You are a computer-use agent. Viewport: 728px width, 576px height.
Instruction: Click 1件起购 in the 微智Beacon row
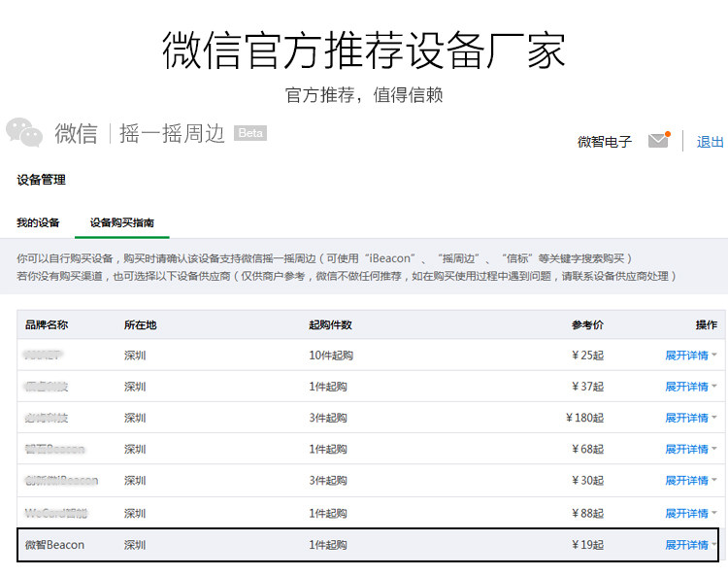click(x=328, y=545)
